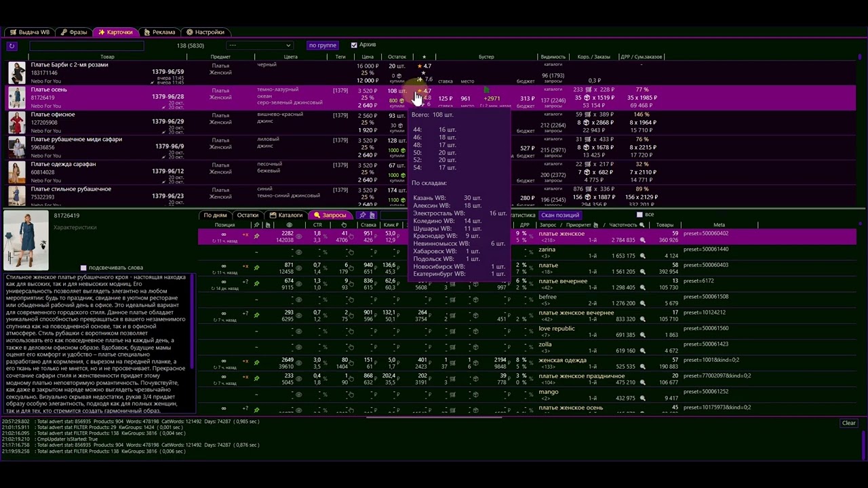Click eye icon in zarina row
Viewport: 868px width, 488px height.
[x=298, y=252]
